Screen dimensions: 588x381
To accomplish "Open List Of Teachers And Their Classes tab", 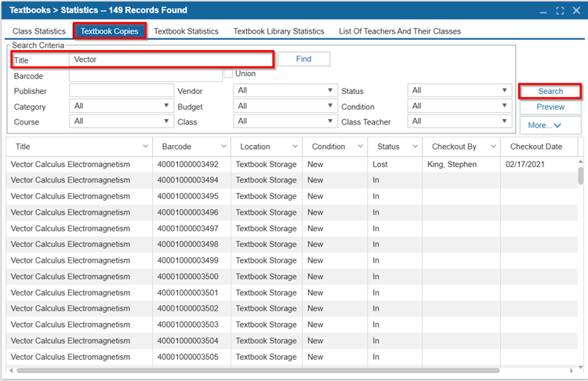I will (400, 31).
